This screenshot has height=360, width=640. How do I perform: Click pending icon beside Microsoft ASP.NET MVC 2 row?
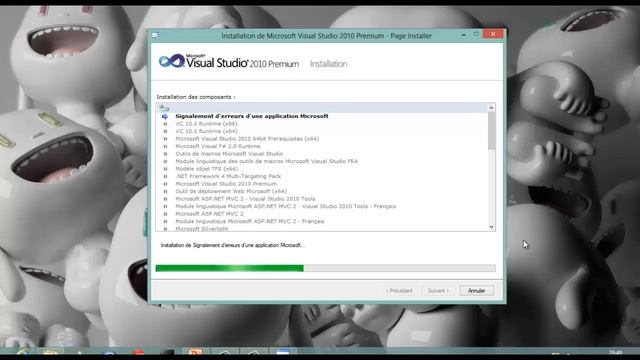pos(165,214)
